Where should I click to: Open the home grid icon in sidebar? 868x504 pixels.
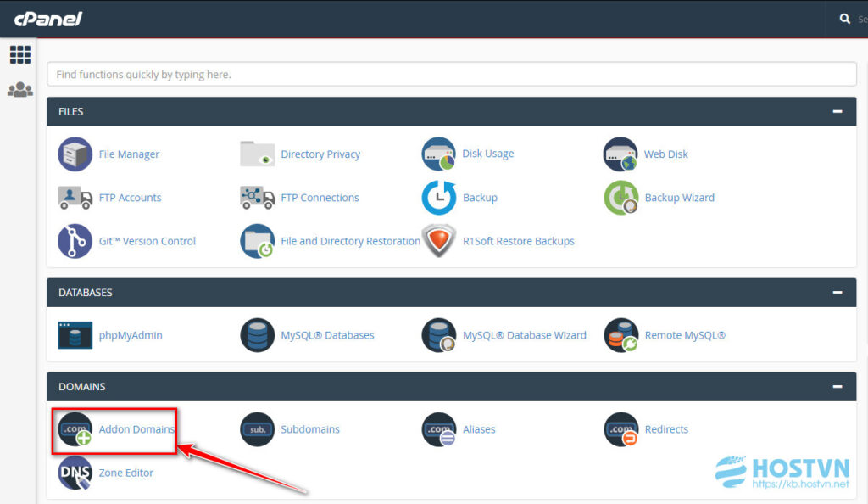click(x=19, y=55)
